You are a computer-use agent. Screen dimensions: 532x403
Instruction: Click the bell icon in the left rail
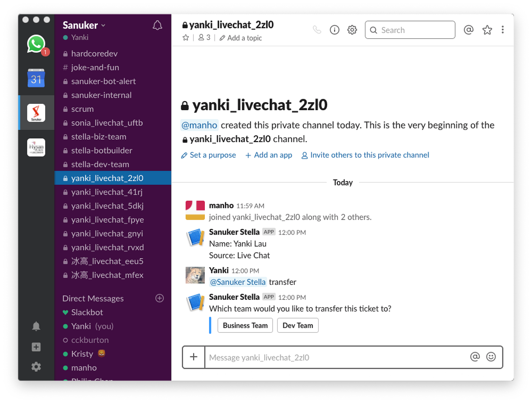point(36,326)
